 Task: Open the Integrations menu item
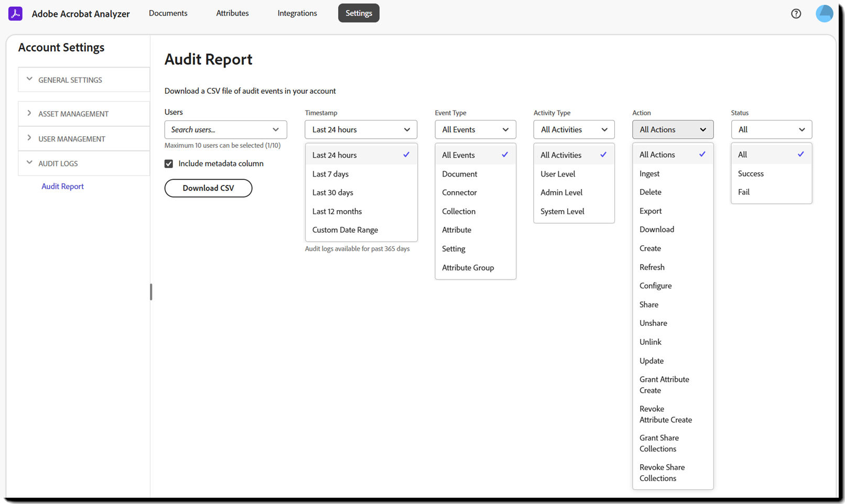[297, 13]
